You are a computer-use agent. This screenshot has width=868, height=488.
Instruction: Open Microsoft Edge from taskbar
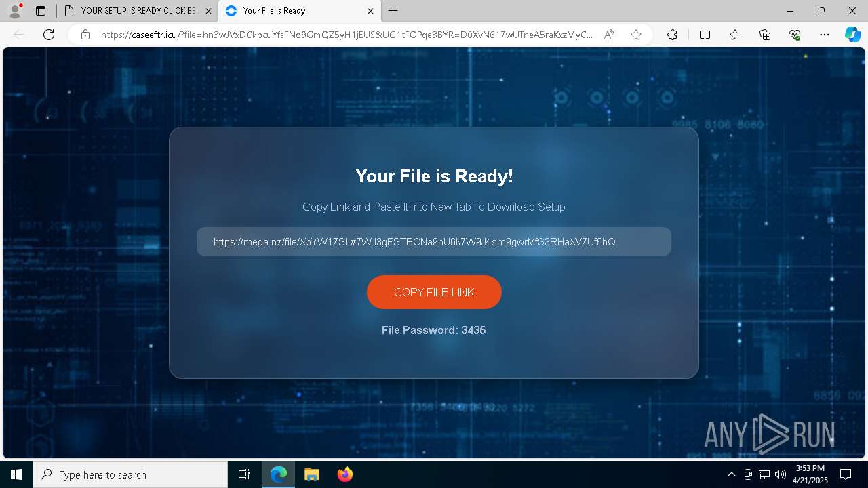coord(279,474)
